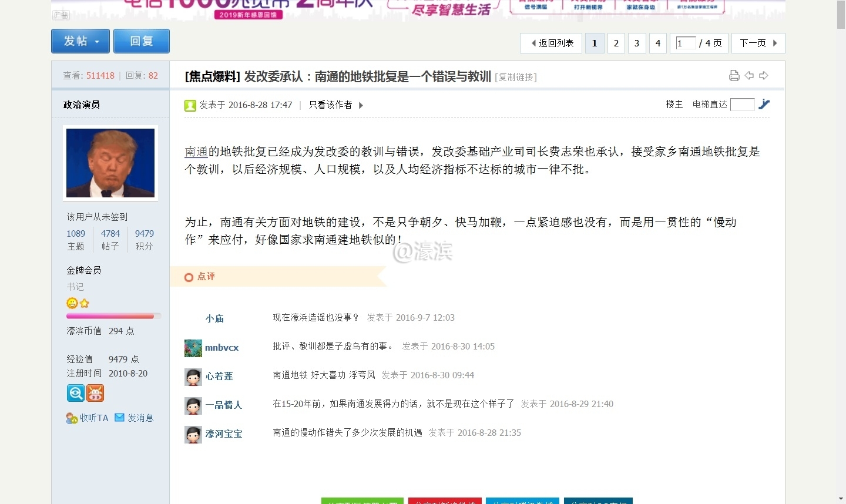Viewport: 846px width, 504px height.
Task: Select page 2 in pagination
Action: pyautogui.click(x=616, y=43)
